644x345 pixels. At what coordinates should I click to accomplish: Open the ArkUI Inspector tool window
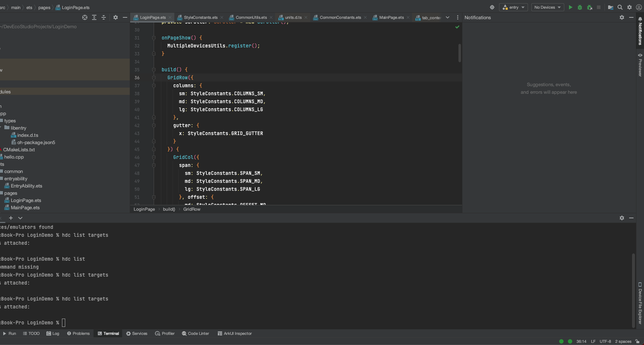click(235, 333)
